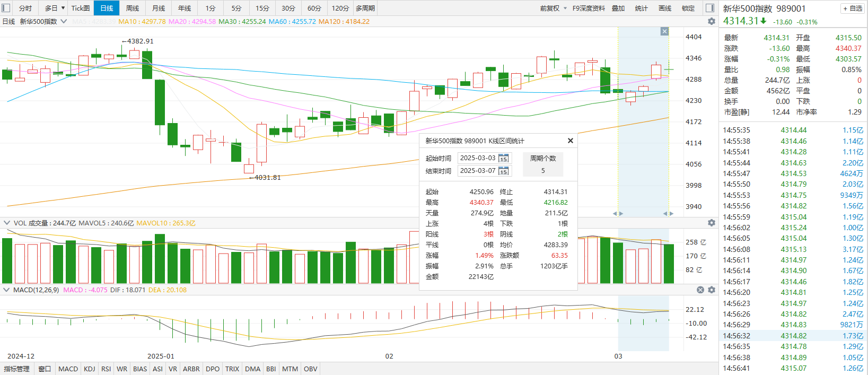Toggle the MA20 line label
This screenshot has height=375, width=868.
(192, 21)
